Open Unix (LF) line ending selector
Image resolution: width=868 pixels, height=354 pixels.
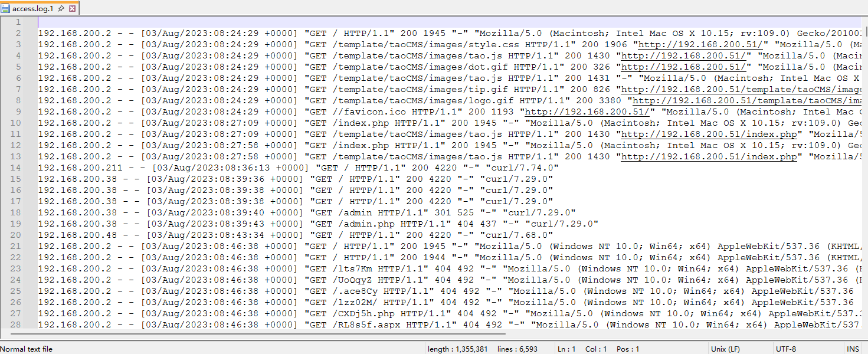coord(725,349)
